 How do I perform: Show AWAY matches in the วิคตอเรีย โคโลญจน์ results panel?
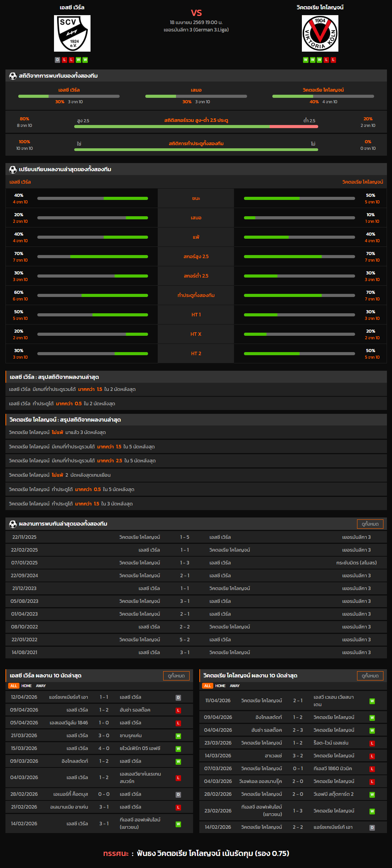click(x=235, y=686)
